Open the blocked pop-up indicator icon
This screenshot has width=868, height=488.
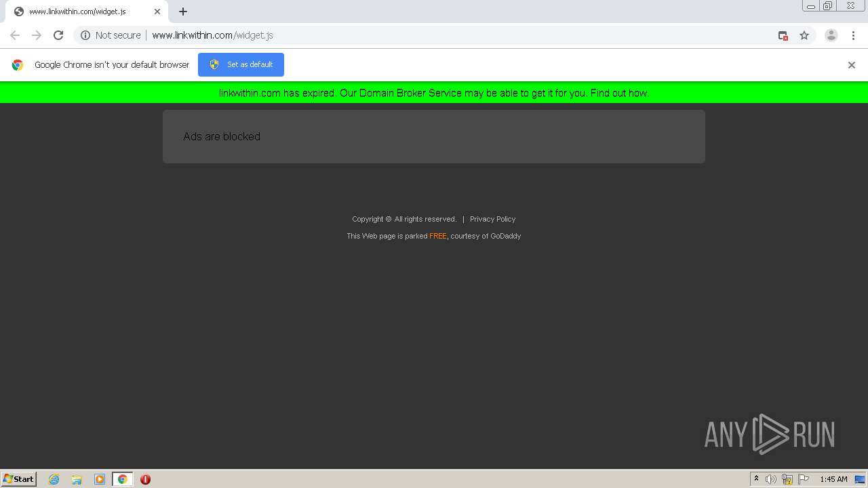point(783,35)
